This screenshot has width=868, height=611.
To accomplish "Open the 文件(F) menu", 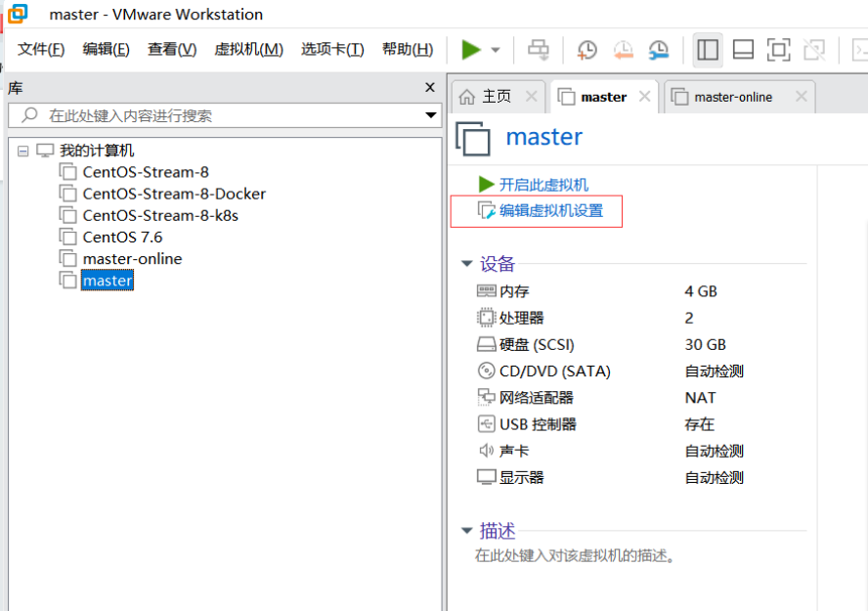I will pyautogui.click(x=41, y=49).
